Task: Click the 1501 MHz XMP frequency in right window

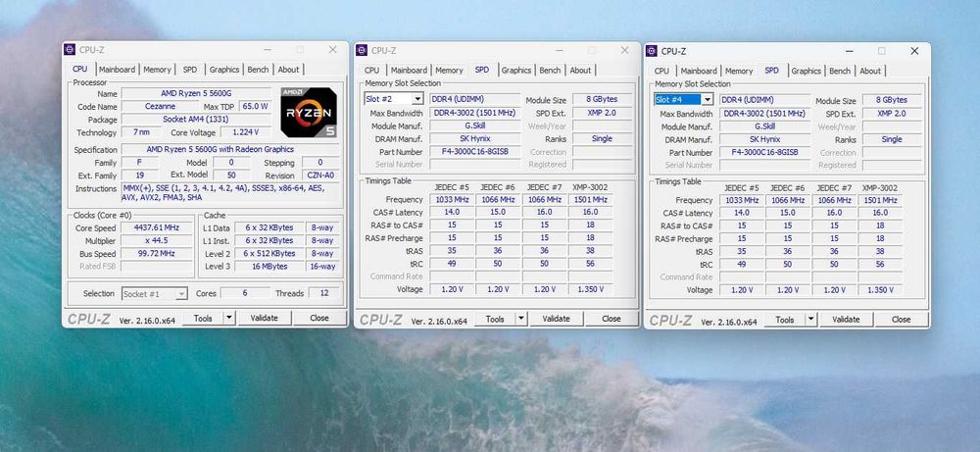Action: [x=881, y=200]
